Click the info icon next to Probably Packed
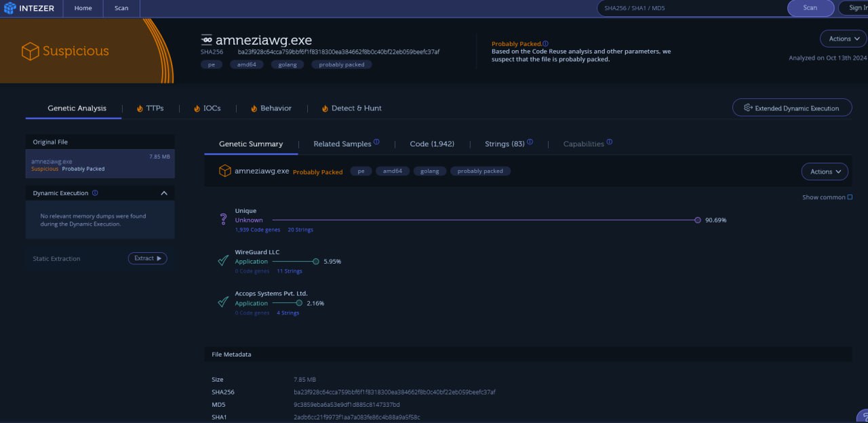Screen dimensions: 868x423 (x=545, y=43)
